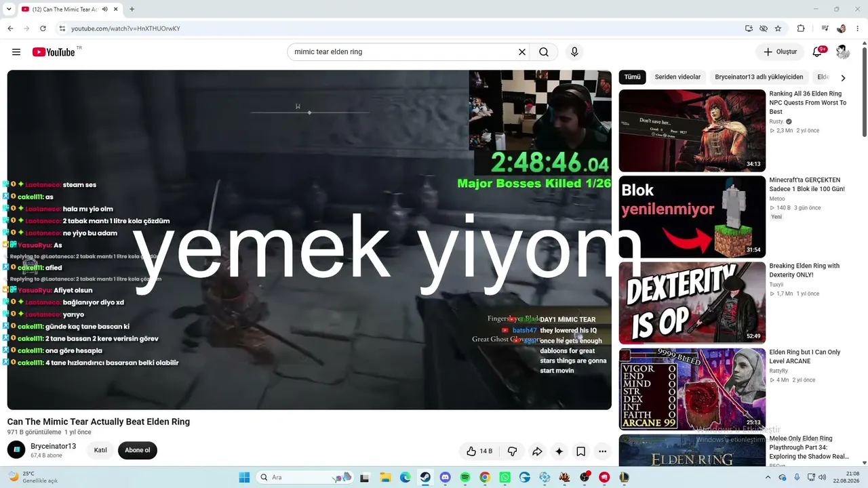
Task: Reload the page
Action: (43, 28)
